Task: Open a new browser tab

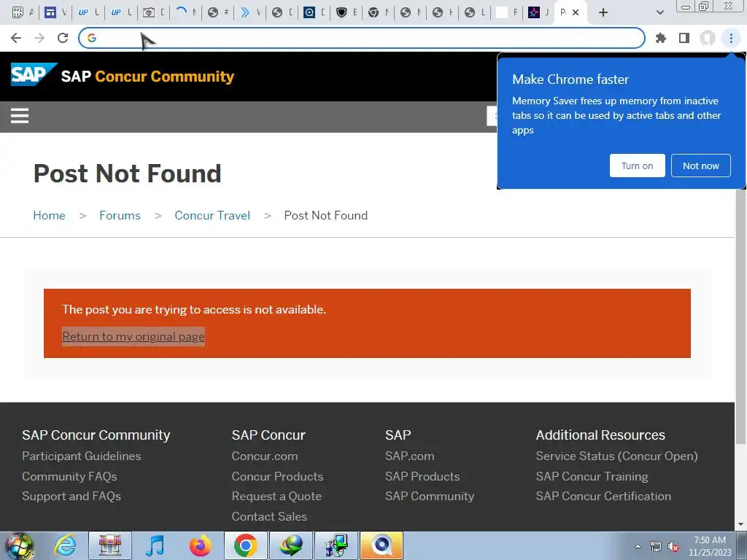Action: click(603, 12)
